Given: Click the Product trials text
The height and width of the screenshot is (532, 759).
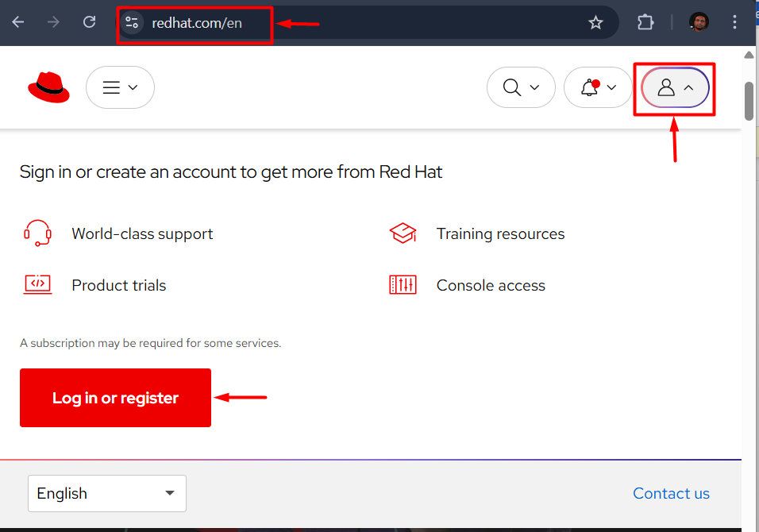Looking at the screenshot, I should coord(119,286).
